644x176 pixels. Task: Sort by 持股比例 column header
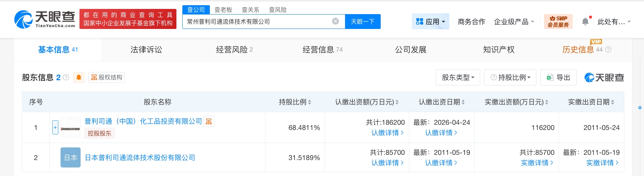pyautogui.click(x=295, y=102)
